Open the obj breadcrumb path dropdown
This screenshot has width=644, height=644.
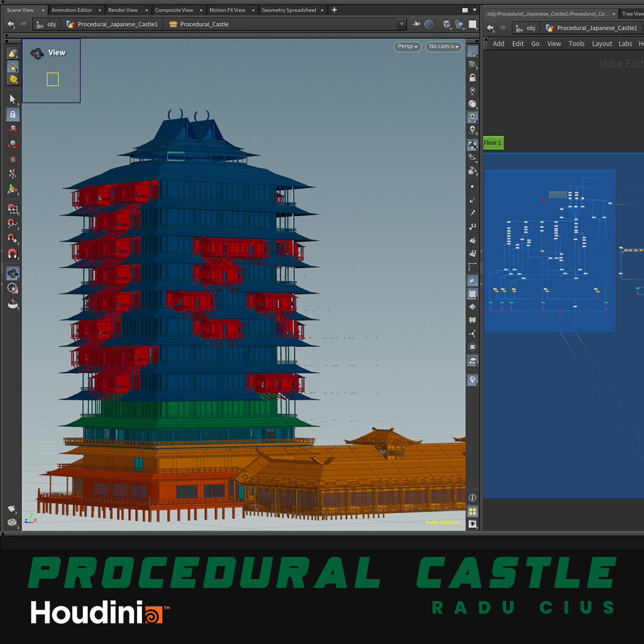click(51, 24)
